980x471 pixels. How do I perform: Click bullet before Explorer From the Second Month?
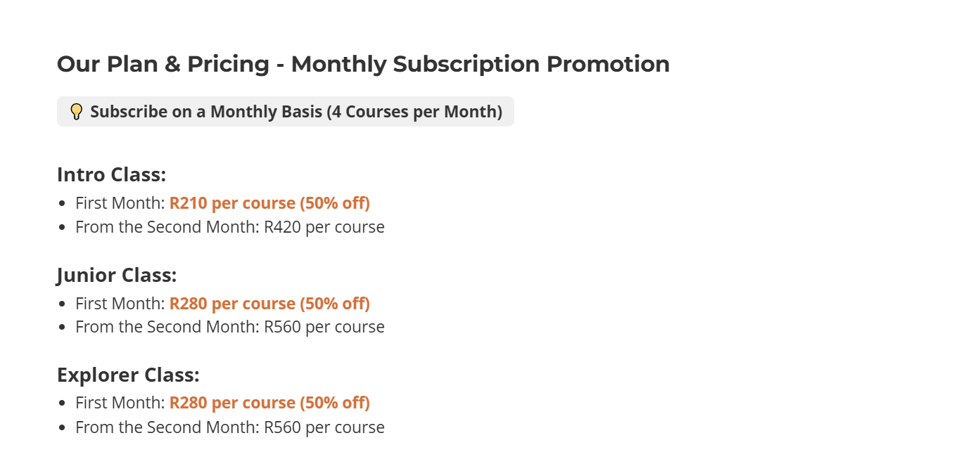coord(63,427)
